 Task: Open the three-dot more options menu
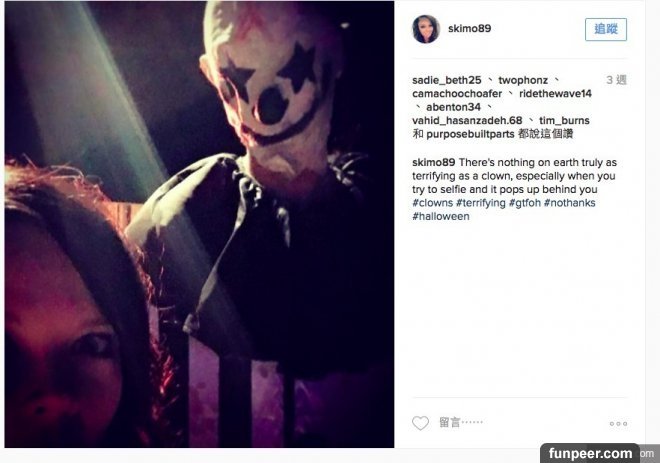(618, 423)
